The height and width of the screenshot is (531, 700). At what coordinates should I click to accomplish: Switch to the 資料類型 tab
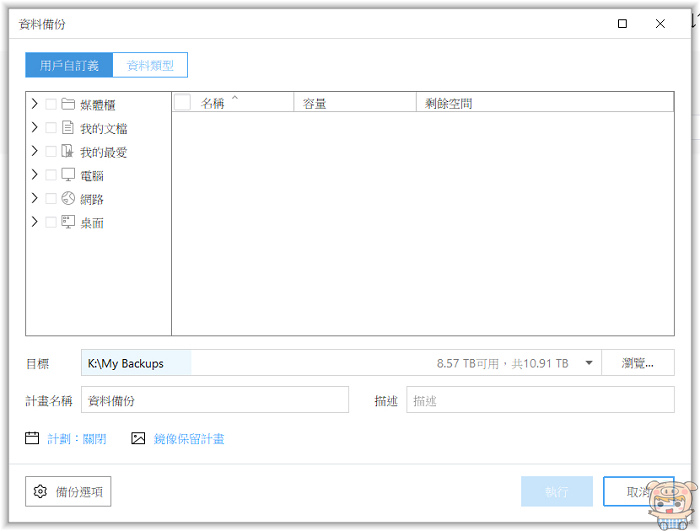point(150,65)
